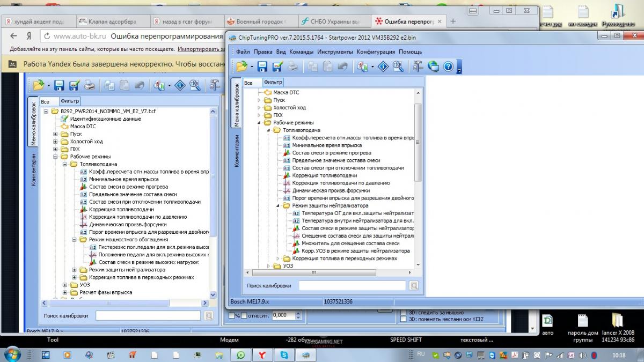Open new browser tab with plus button

453,21
